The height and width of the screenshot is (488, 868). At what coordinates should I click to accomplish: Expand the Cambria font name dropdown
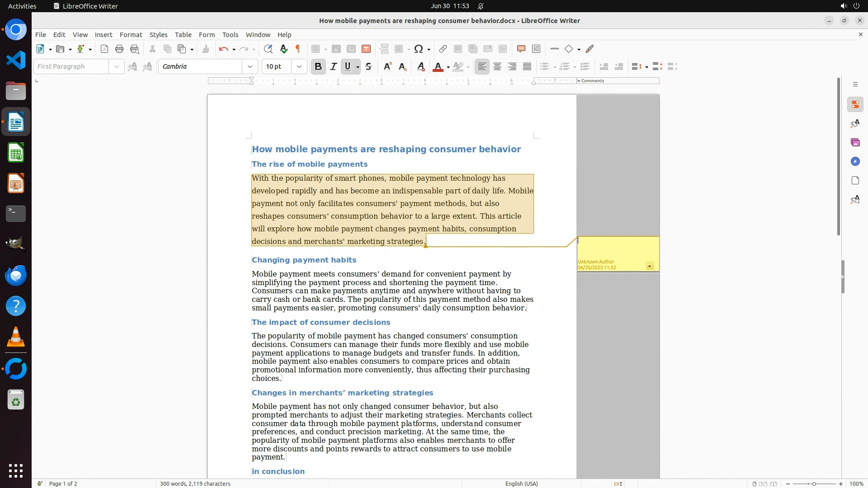pos(250,67)
